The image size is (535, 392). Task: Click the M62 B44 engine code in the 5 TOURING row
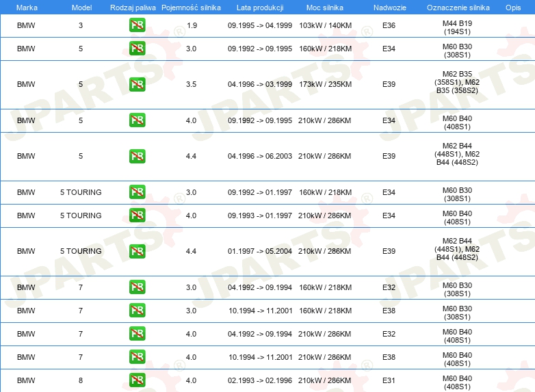tap(457, 249)
